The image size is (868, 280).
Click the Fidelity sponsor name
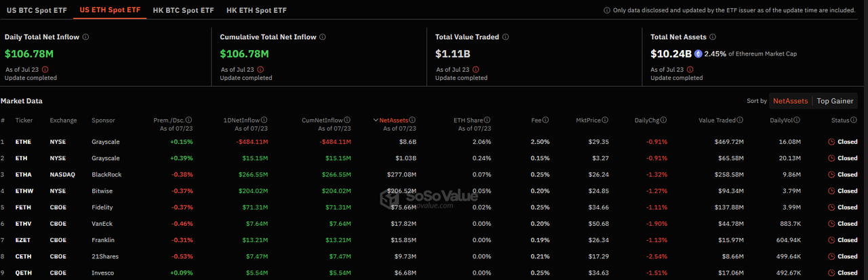(103, 207)
